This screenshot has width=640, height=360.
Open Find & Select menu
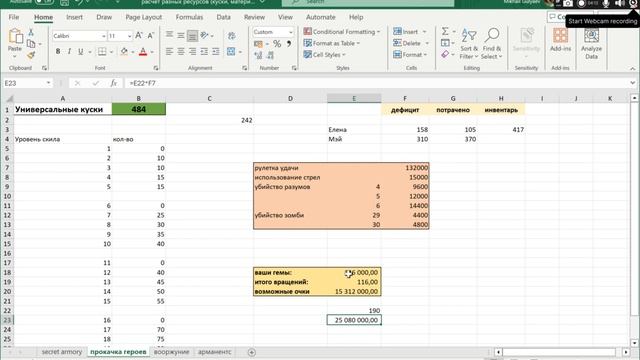(x=491, y=44)
